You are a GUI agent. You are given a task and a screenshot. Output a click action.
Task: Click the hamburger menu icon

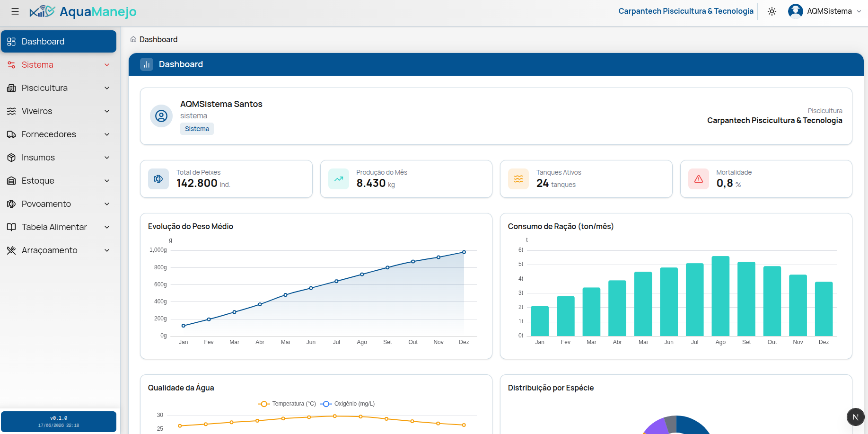pos(15,11)
